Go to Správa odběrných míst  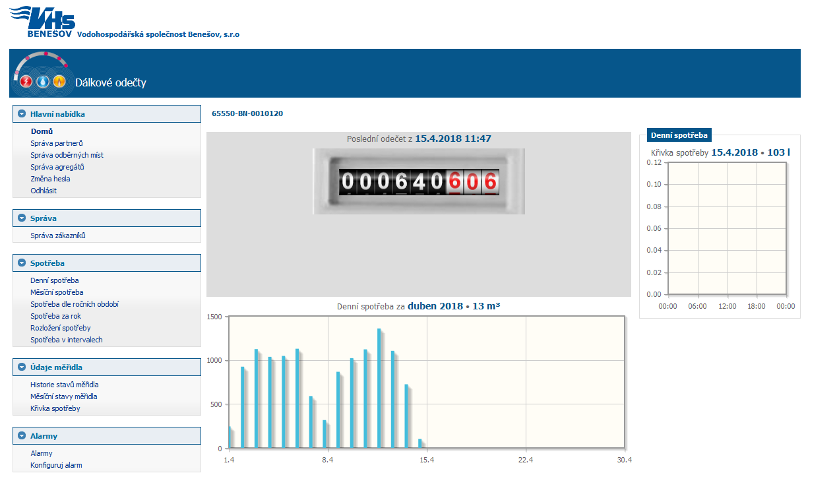67,155
